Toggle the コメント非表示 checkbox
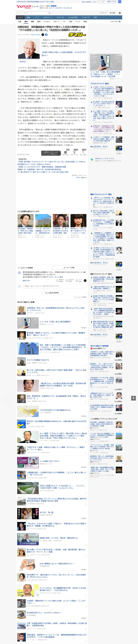The image size is (138, 644). tap(75, 297)
